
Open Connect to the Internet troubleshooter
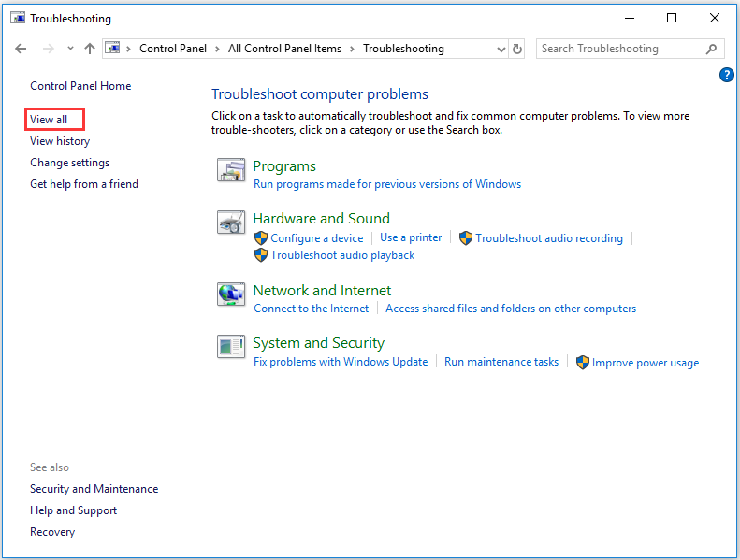pyautogui.click(x=311, y=309)
